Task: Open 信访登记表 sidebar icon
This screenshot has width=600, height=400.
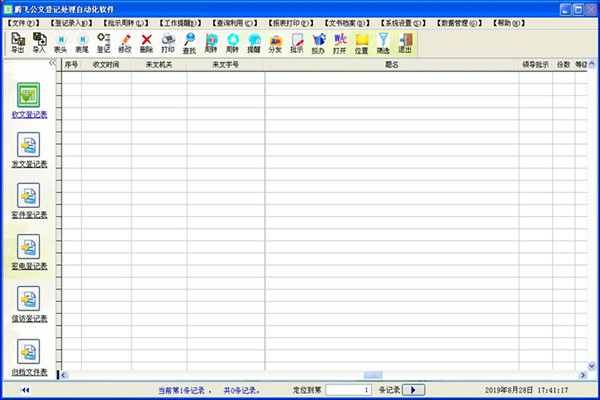Action: coord(29,299)
